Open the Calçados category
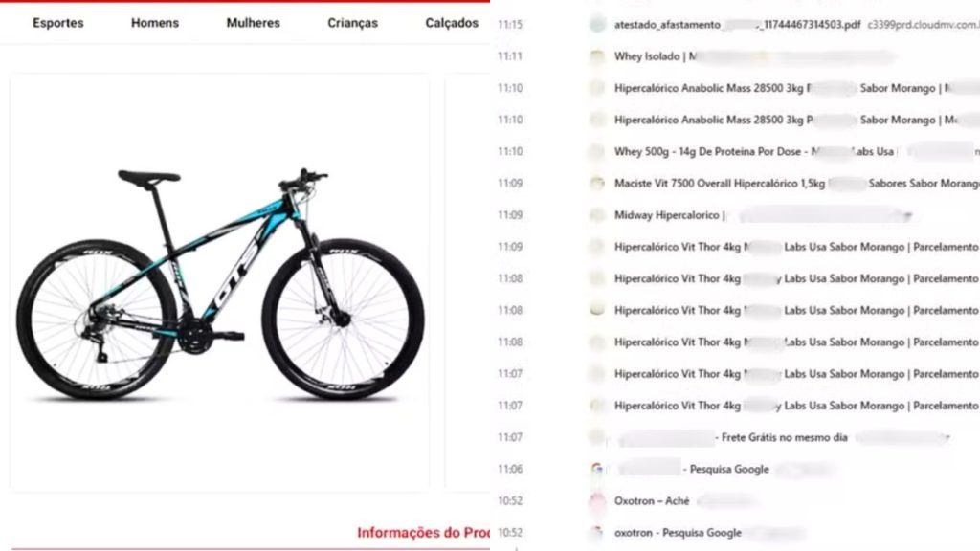The image size is (980, 551). click(452, 23)
